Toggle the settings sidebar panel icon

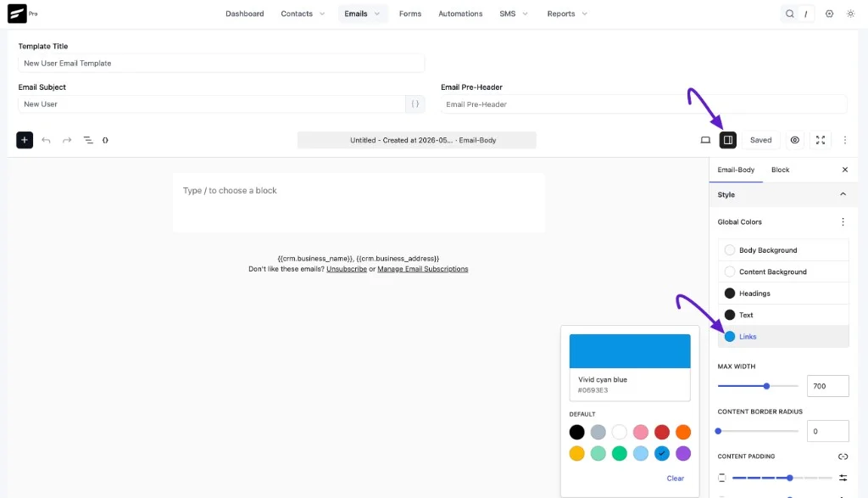pyautogui.click(x=728, y=140)
